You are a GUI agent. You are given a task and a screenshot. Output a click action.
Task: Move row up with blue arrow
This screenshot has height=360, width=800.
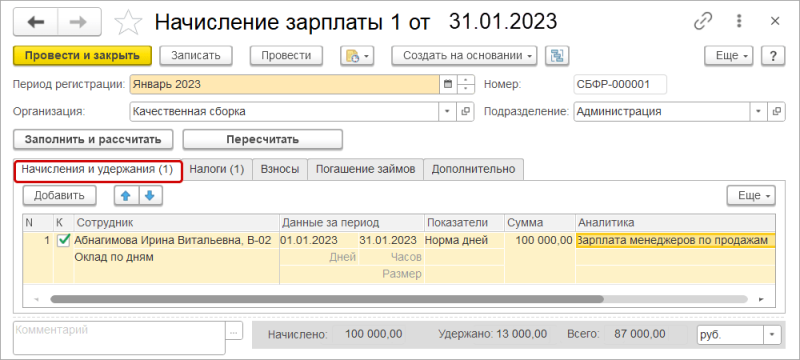click(x=126, y=195)
